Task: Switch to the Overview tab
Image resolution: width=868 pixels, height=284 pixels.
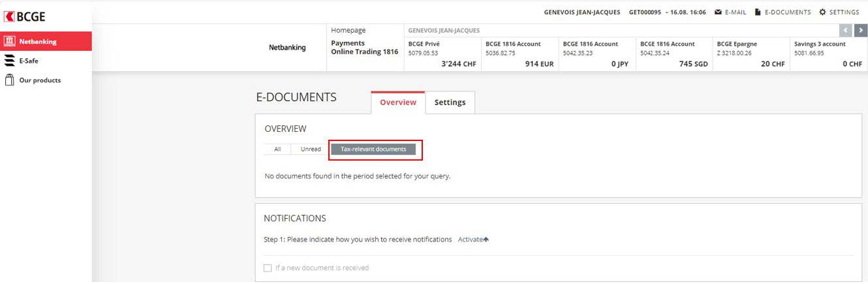Action: coord(398,103)
